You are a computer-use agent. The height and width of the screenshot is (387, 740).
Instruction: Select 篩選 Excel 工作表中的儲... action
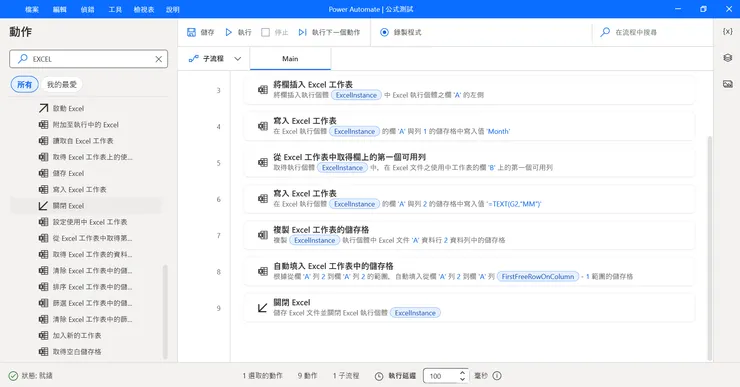pyautogui.click(x=85, y=303)
